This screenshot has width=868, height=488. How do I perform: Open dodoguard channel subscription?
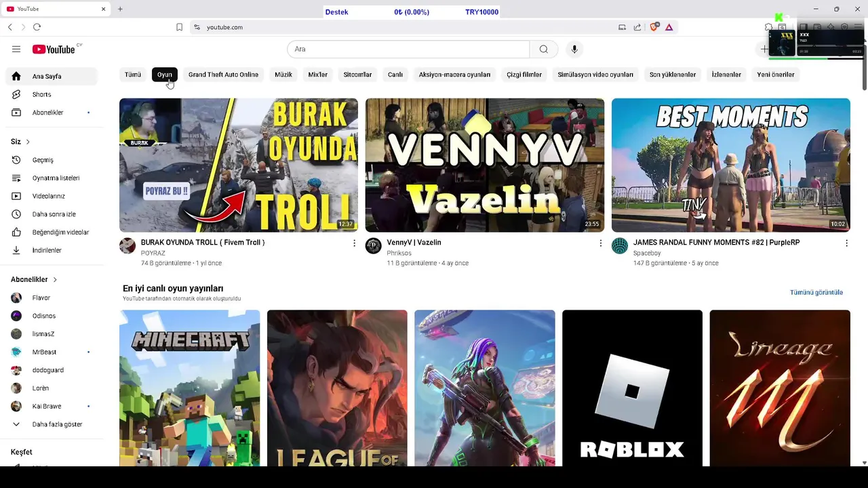pyautogui.click(x=52, y=370)
